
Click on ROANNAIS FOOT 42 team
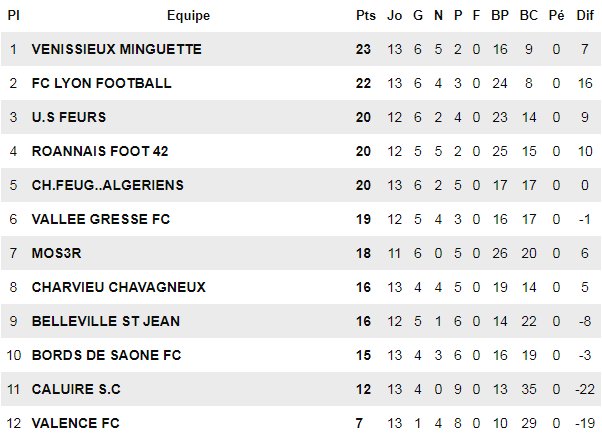pyautogui.click(x=100, y=151)
